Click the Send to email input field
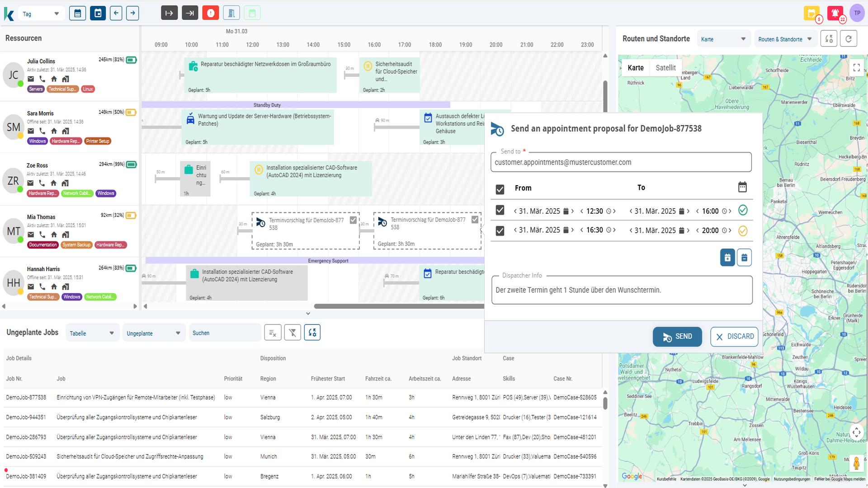This screenshot has width=868, height=488. (x=621, y=162)
